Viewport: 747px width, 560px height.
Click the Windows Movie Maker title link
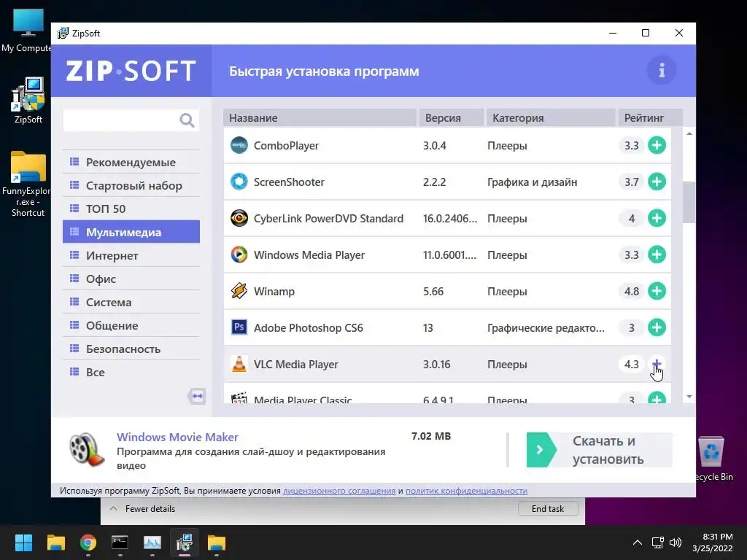click(x=177, y=437)
